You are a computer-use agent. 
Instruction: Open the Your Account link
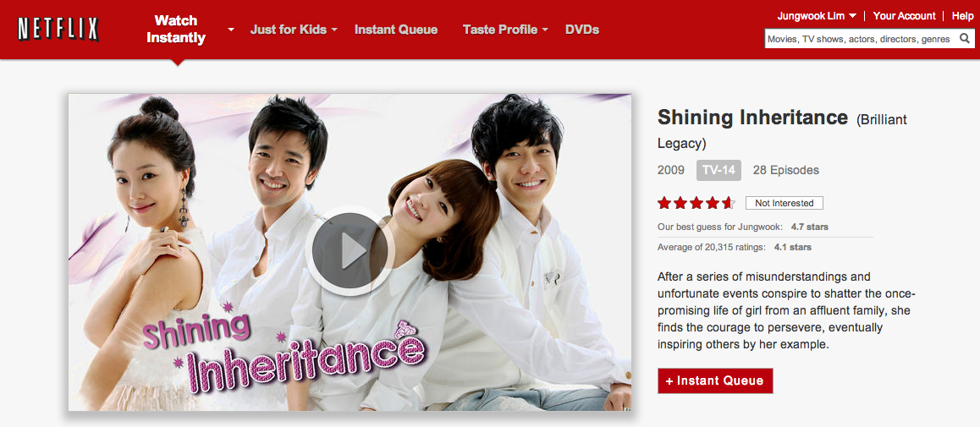click(x=904, y=16)
